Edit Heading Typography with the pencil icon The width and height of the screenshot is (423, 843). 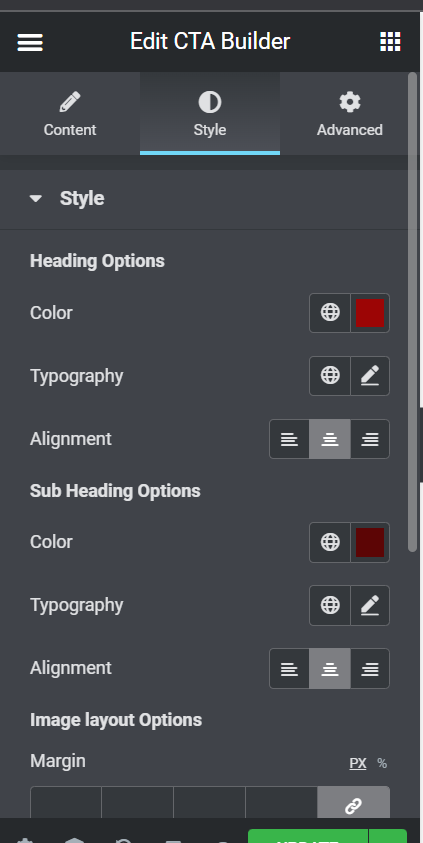(370, 375)
